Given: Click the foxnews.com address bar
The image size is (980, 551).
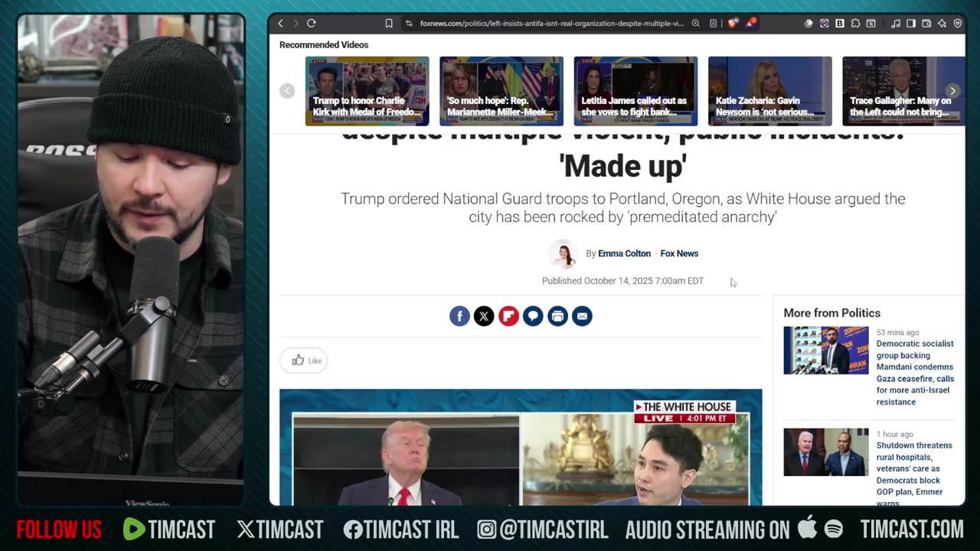Looking at the screenshot, I should (x=551, y=24).
